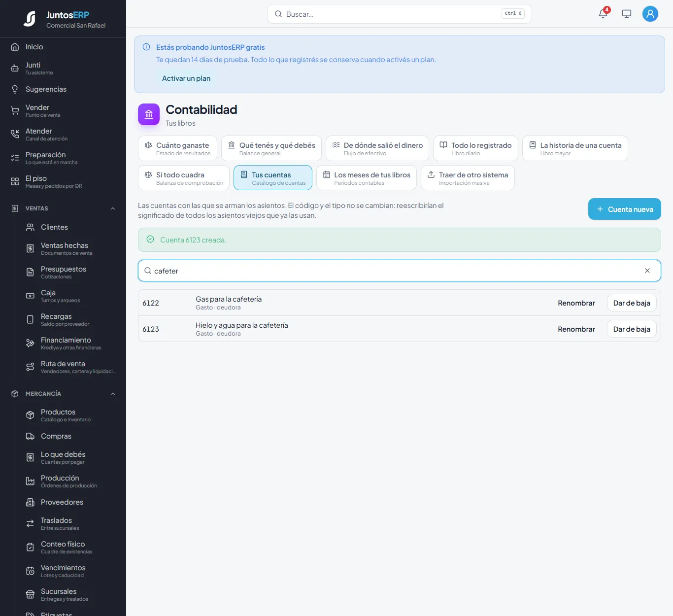The height and width of the screenshot is (616, 673).
Task: Open La historia de una cuenta tab
Action: (x=575, y=148)
